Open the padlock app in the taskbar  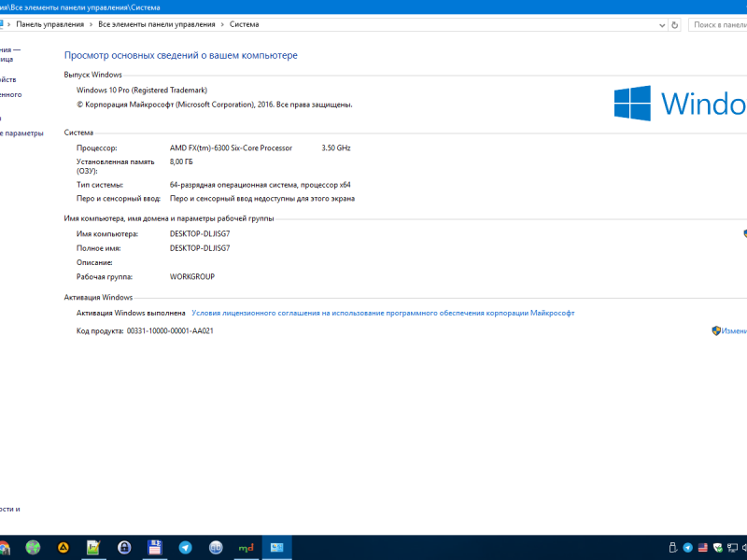click(x=124, y=548)
